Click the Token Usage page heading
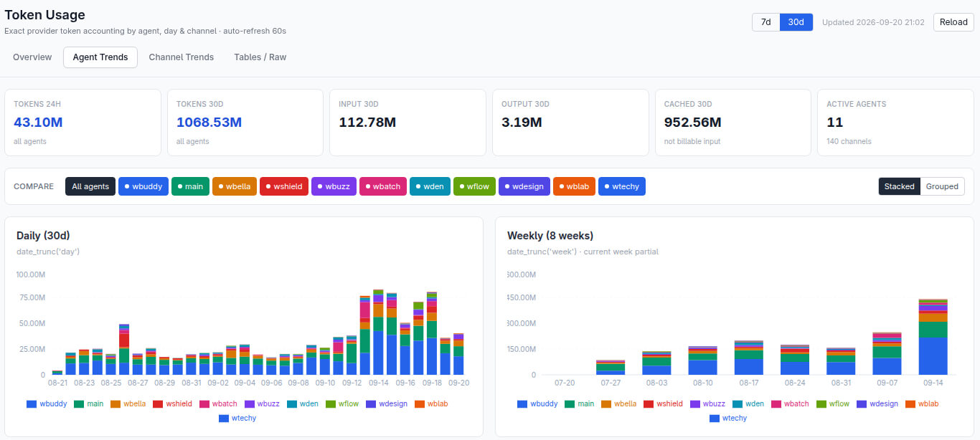The height and width of the screenshot is (440, 980). coord(44,14)
